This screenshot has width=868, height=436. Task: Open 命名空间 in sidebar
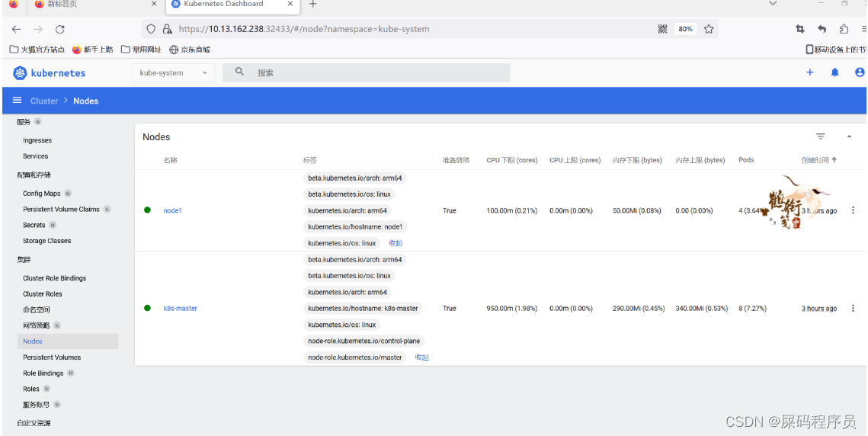(x=37, y=309)
